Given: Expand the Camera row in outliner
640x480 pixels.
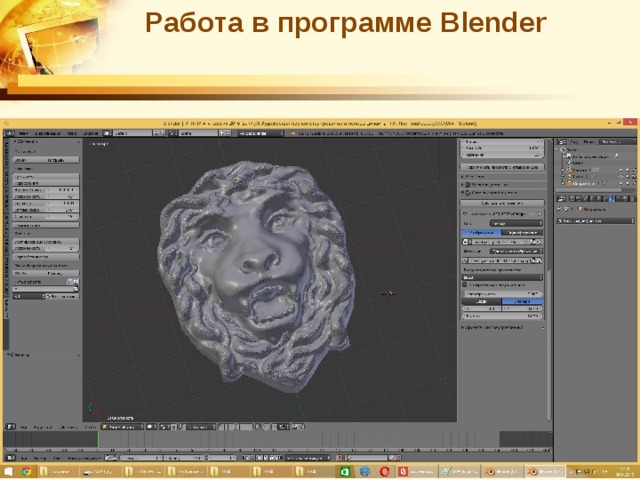Looking at the screenshot, I should tap(564, 170).
